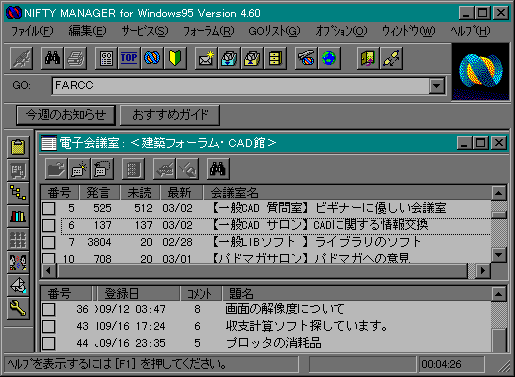This screenshot has height=377, width=515.
Task: Click the mail send sidebar icon
Action: (x=18, y=286)
